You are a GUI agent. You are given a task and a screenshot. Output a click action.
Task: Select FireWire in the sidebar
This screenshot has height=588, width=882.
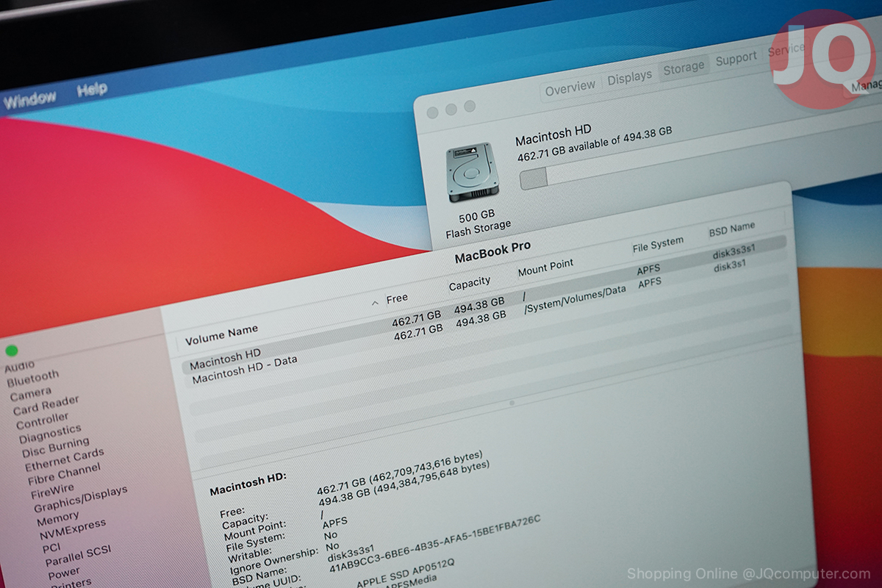pyautogui.click(x=52, y=490)
